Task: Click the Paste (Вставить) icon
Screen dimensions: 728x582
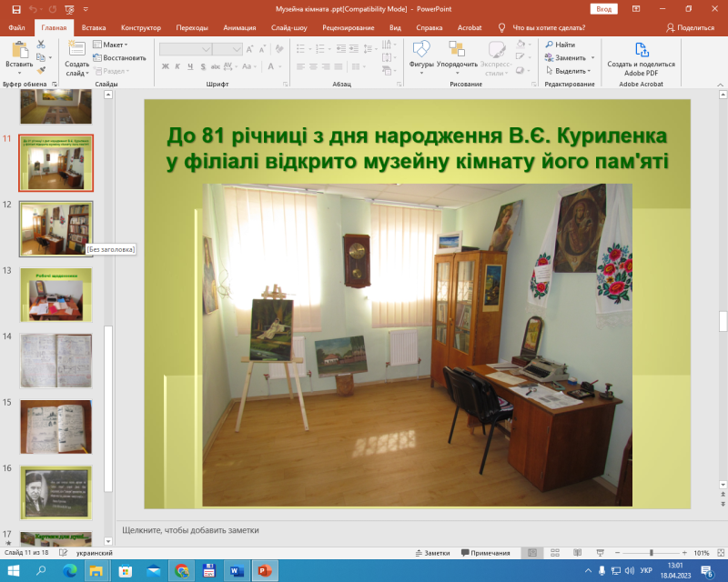Action: tap(18, 51)
